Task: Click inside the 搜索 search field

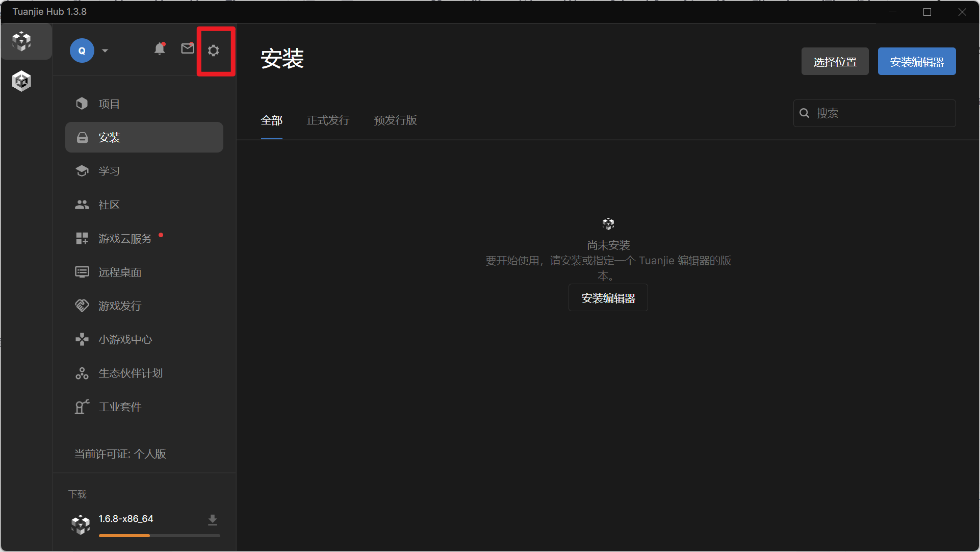Action: pyautogui.click(x=874, y=113)
